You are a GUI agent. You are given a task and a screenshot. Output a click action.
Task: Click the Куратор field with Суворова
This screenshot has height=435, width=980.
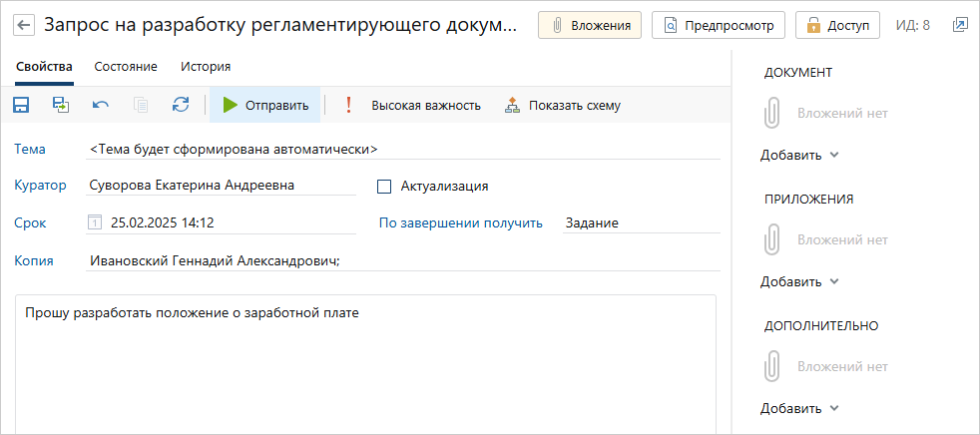[x=222, y=186]
